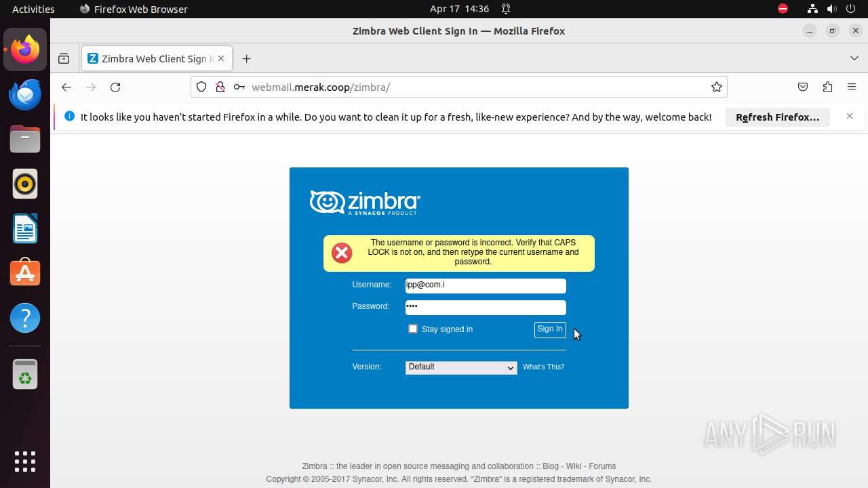Open the Trash from the dock
Screen dimensions: 868x488
[25, 375]
